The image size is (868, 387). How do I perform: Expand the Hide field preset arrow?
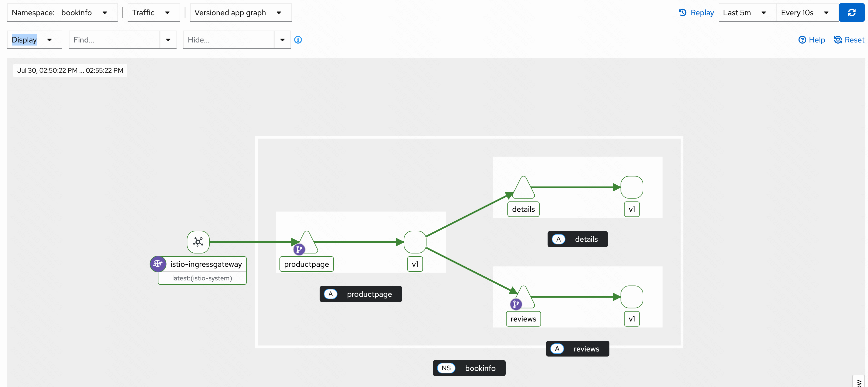(282, 40)
